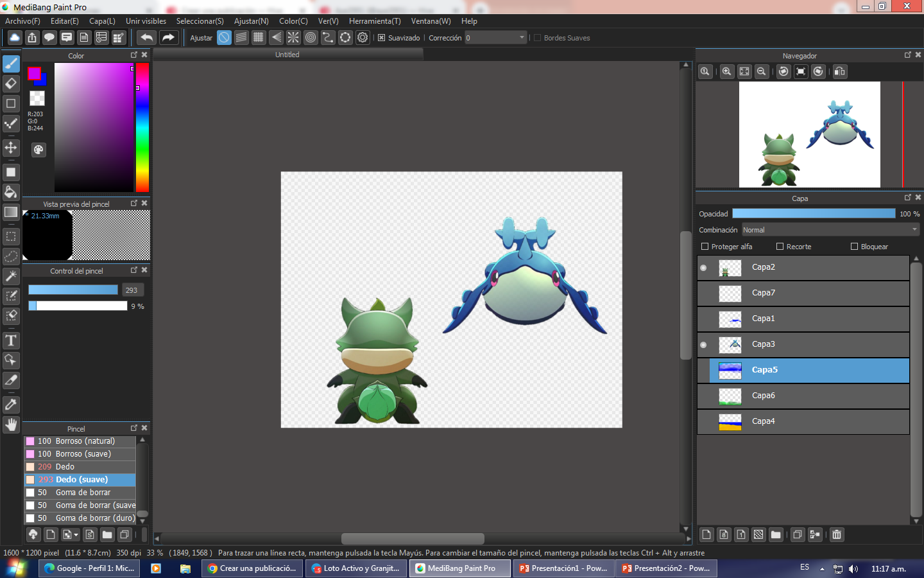The height and width of the screenshot is (578, 924).
Task: Open the Archivo(F) menu
Action: (x=22, y=21)
